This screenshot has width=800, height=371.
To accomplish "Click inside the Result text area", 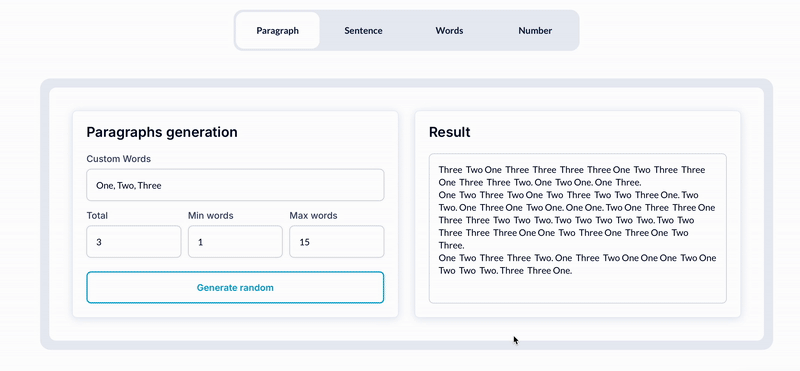I will (x=578, y=229).
